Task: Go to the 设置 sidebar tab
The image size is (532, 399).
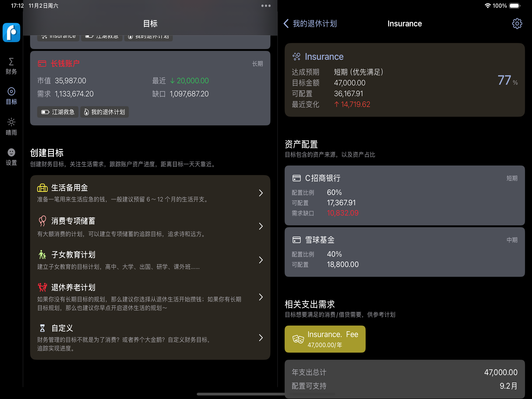Action: (x=11, y=157)
